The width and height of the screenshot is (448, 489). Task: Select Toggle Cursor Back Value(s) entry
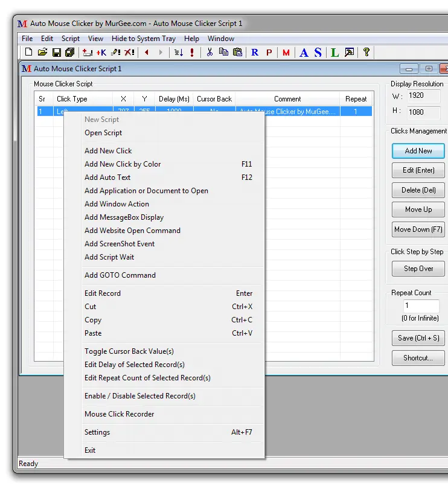(x=129, y=351)
